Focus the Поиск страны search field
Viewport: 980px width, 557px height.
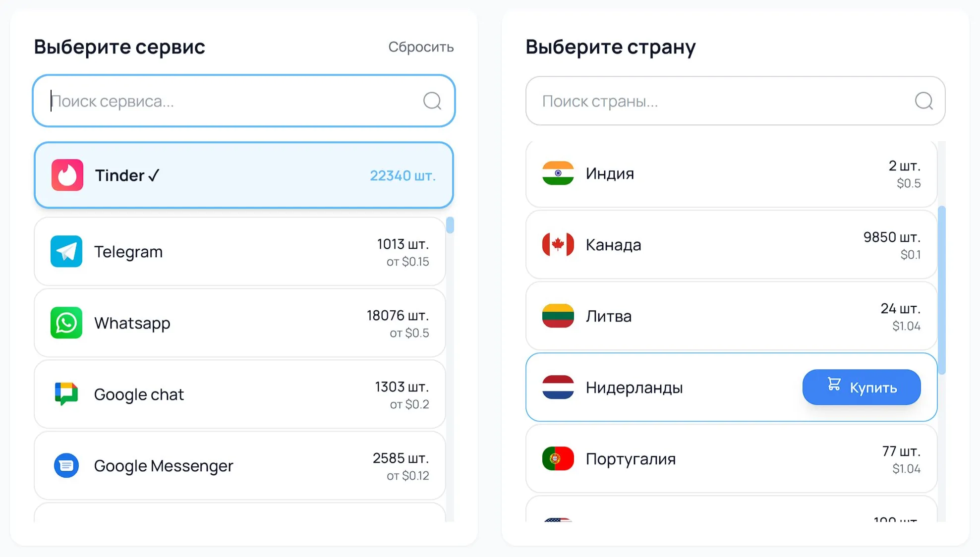pyautogui.click(x=724, y=101)
